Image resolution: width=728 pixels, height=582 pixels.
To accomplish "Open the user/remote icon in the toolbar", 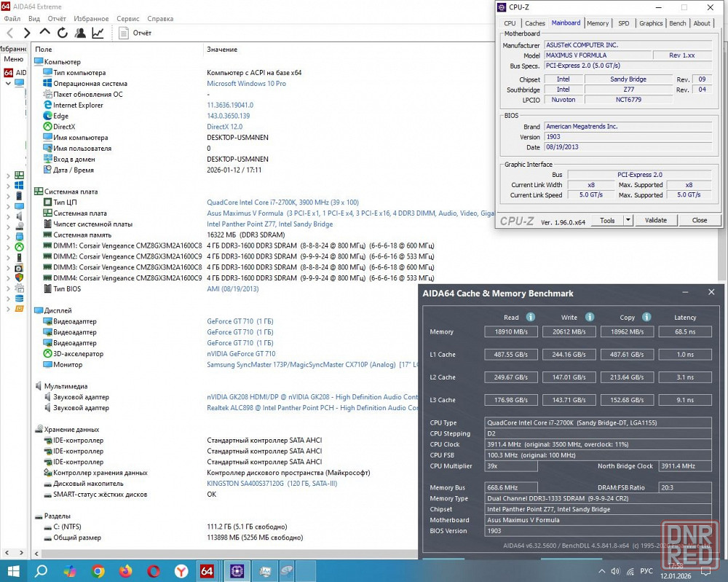I will point(80,33).
